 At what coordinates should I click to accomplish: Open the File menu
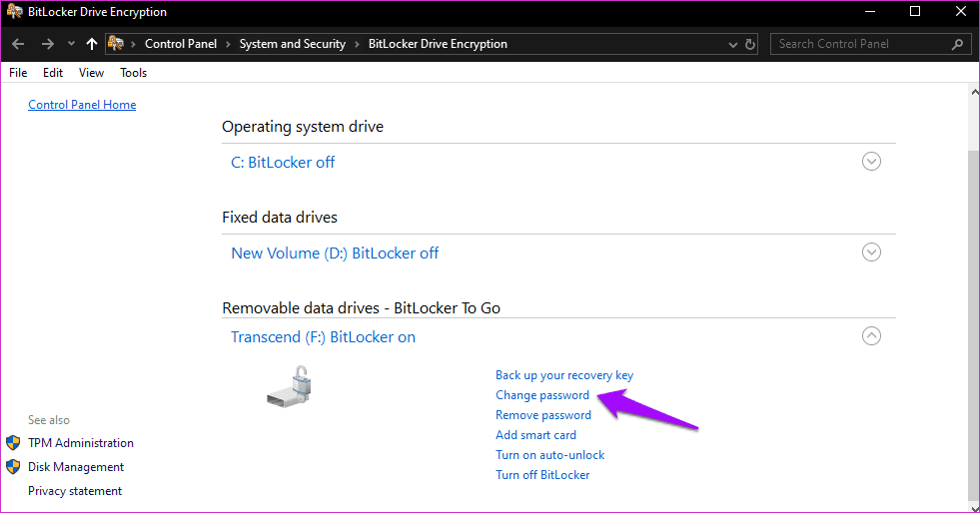tap(18, 73)
